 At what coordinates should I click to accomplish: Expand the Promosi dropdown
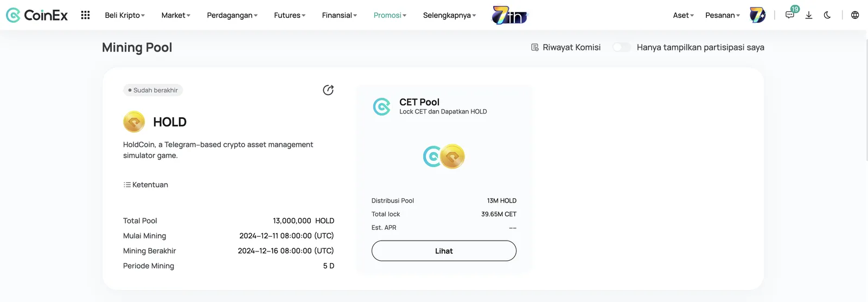pos(390,15)
